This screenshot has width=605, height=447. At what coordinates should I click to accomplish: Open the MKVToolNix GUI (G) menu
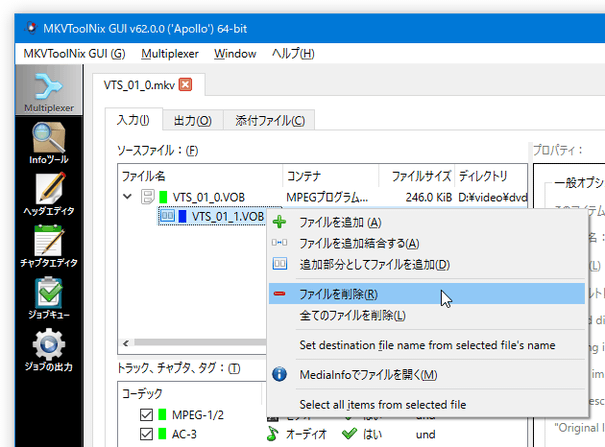click(74, 53)
